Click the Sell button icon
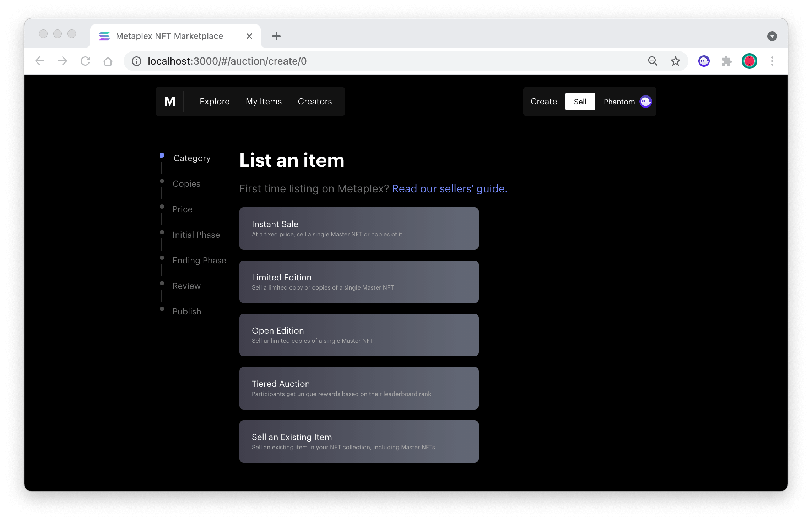The image size is (812, 521). tap(579, 101)
